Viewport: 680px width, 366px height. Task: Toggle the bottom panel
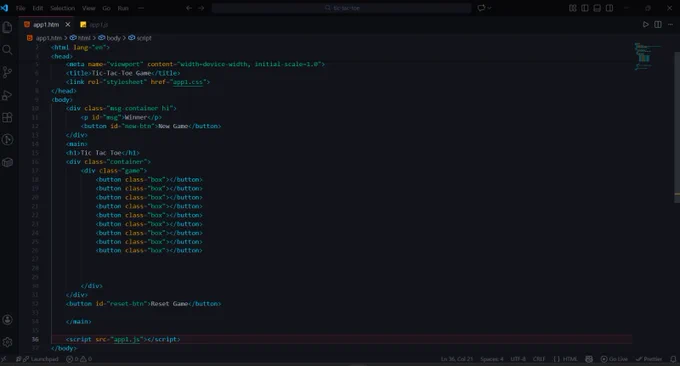(597, 8)
